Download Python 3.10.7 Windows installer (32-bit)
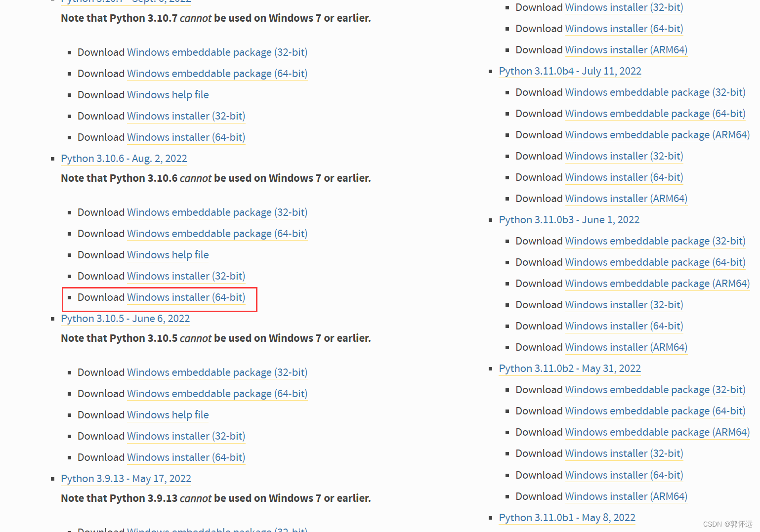The width and height of the screenshot is (760, 532). pos(186,116)
